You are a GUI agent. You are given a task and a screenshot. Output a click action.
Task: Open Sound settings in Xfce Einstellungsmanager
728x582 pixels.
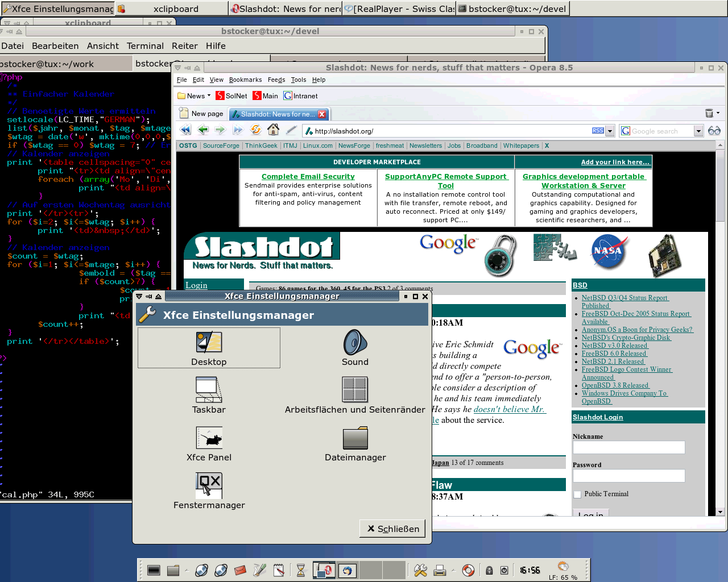[x=355, y=348]
